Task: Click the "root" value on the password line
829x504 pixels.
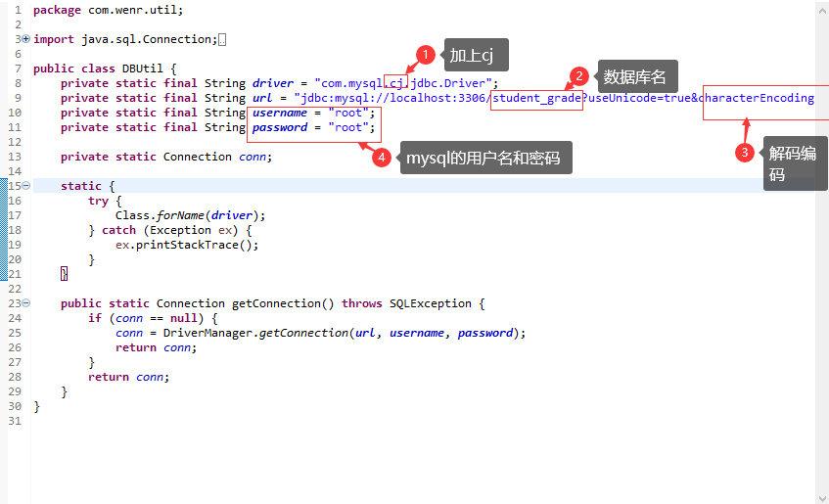Action: coord(347,127)
